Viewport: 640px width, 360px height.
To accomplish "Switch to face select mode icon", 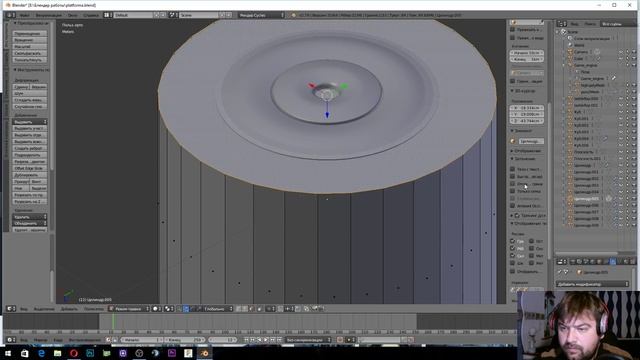I will 251,309.
